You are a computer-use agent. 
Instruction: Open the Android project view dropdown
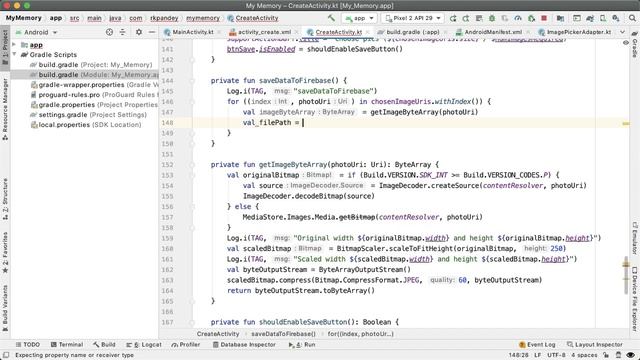36,32
